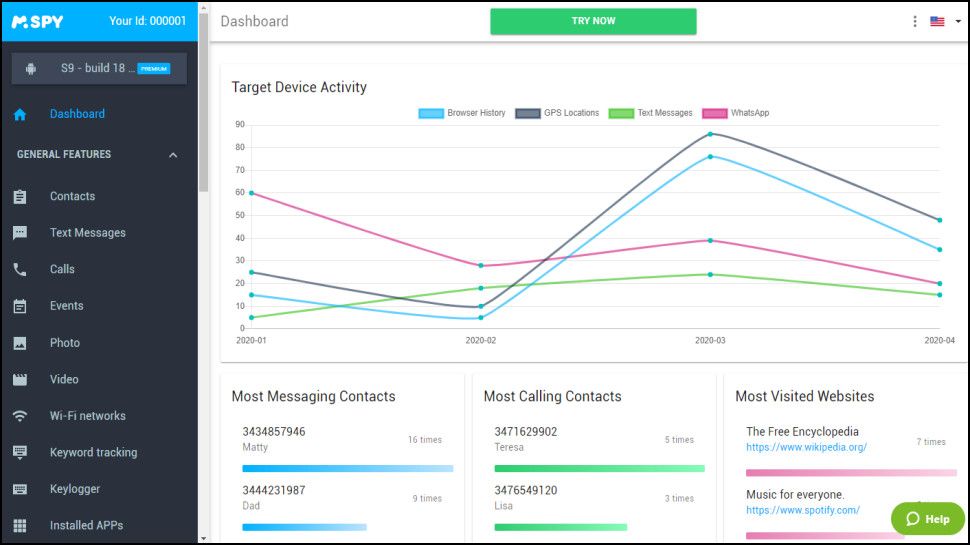The width and height of the screenshot is (970, 545).
Task: Click the sidebar scroll down arrow
Action: click(204, 539)
